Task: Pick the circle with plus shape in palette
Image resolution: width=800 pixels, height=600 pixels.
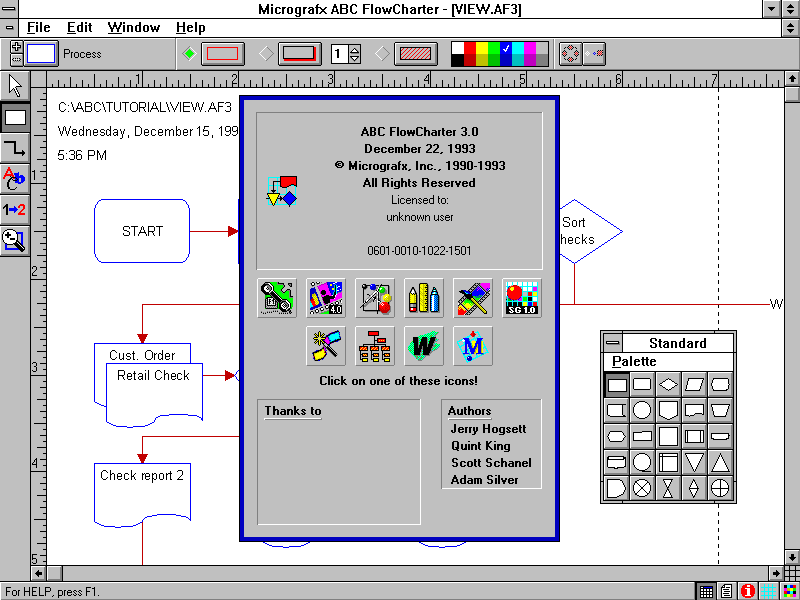Action: click(x=720, y=488)
